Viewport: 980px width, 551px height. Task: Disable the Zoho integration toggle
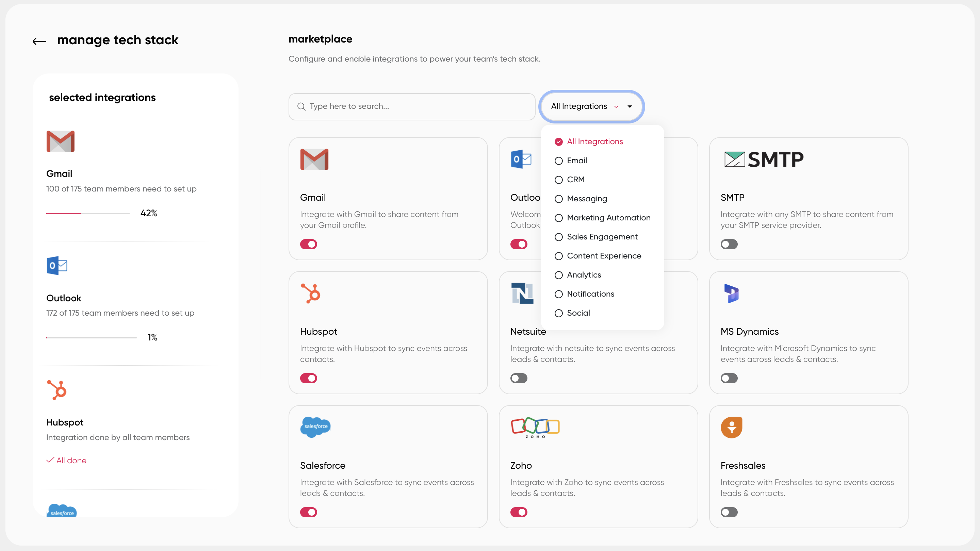coord(519,512)
